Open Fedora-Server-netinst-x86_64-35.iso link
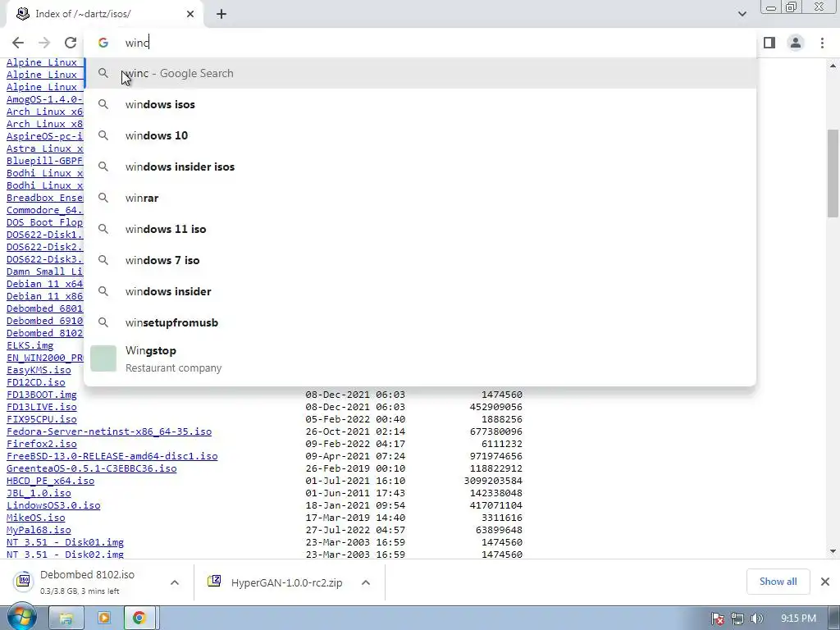The width and height of the screenshot is (840, 630). tap(109, 431)
